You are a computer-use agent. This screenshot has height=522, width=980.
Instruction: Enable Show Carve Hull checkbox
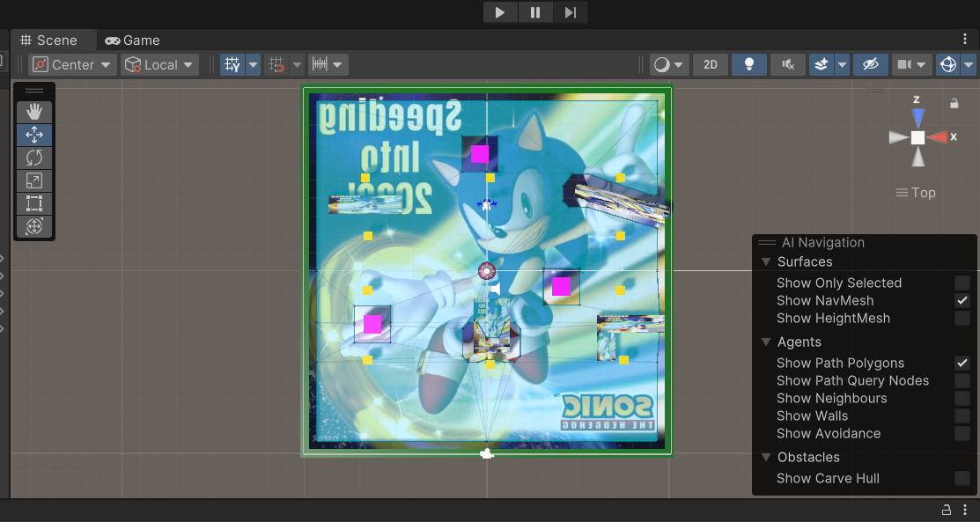[x=962, y=478]
